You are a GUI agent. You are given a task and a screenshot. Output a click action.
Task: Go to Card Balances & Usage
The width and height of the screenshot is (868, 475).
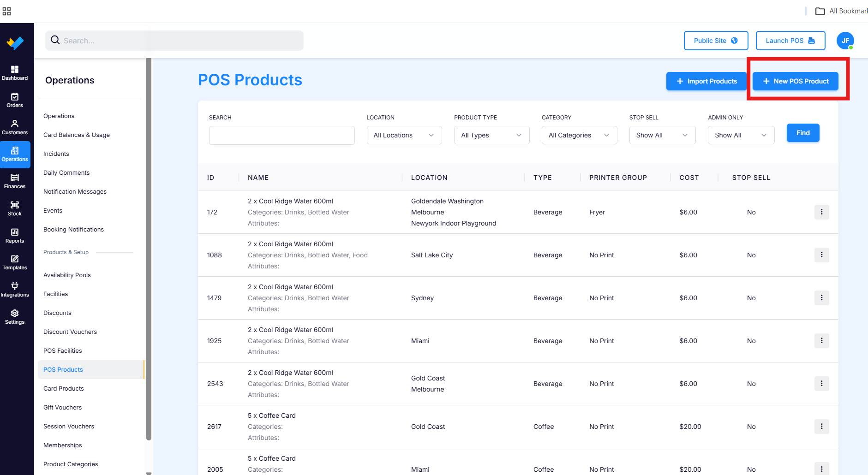tap(77, 135)
